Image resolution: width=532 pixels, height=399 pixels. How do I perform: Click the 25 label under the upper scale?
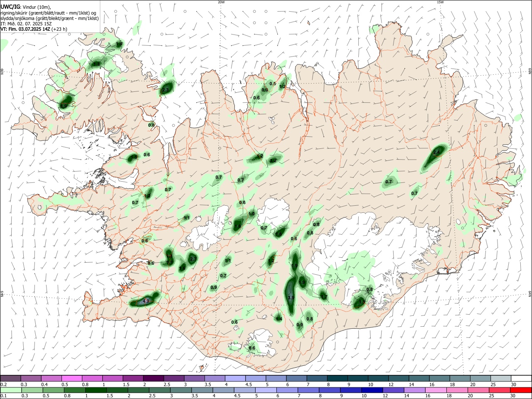pyautogui.click(x=493, y=384)
